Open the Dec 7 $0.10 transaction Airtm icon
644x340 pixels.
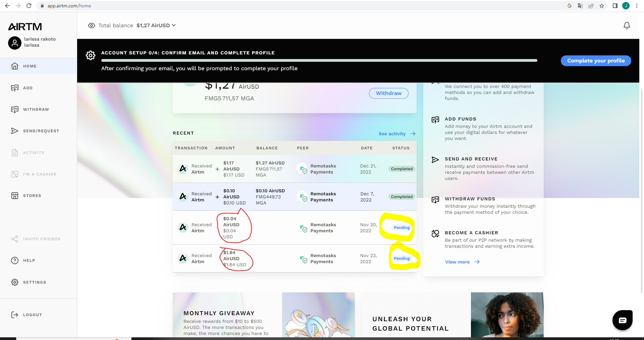click(183, 196)
